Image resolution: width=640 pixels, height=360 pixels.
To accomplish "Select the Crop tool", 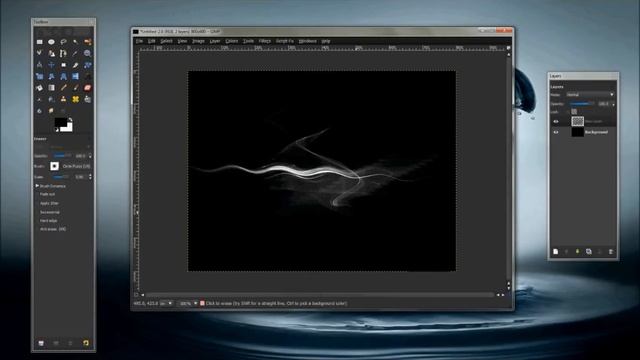I will pos(75,65).
